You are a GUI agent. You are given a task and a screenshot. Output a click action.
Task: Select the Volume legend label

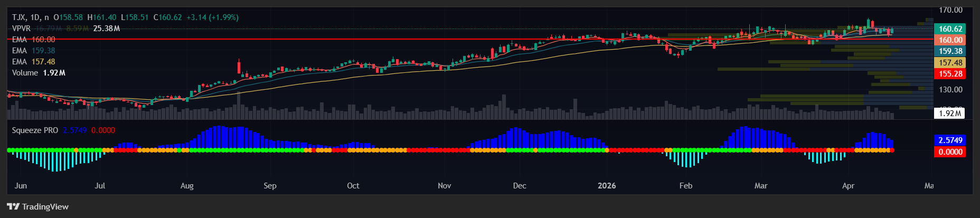25,73
